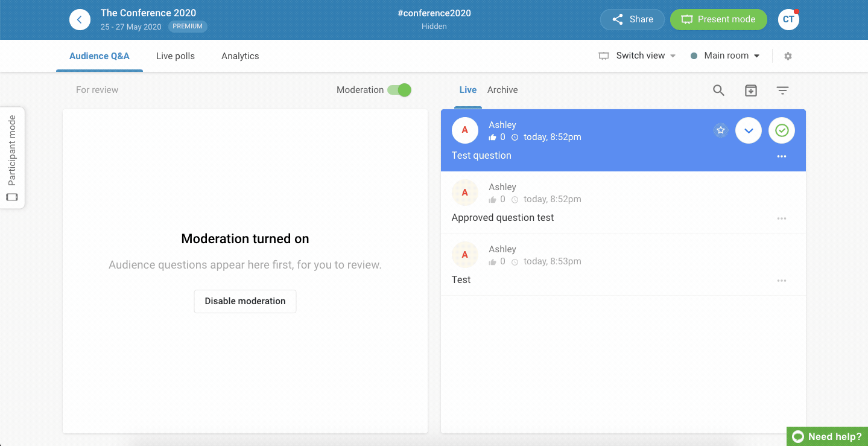Archive all questions with the box icon
The image size is (868, 446).
[x=750, y=90]
